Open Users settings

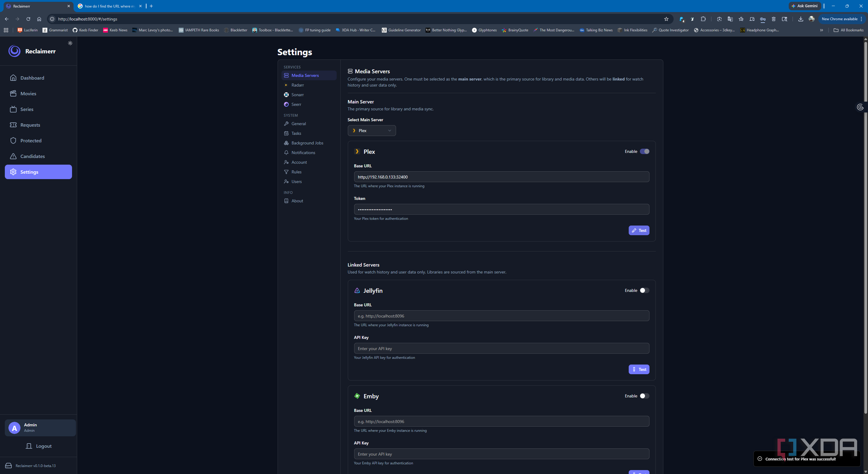[309, 182]
